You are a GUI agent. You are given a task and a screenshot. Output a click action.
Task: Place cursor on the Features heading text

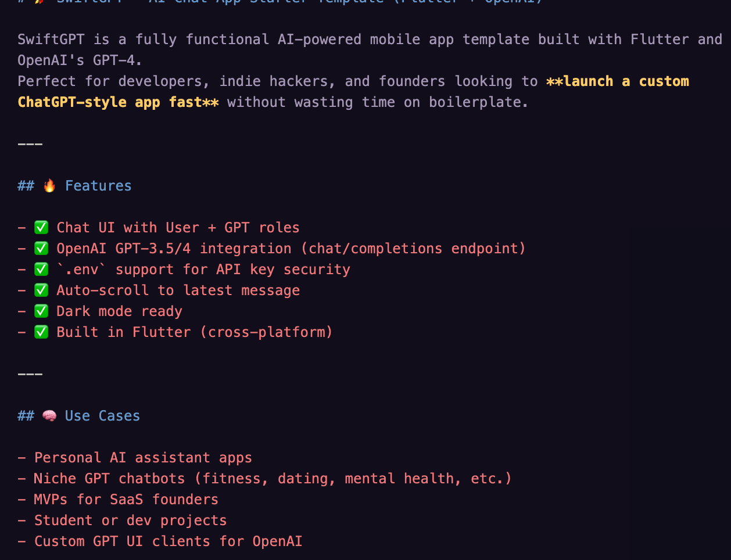[98, 186]
